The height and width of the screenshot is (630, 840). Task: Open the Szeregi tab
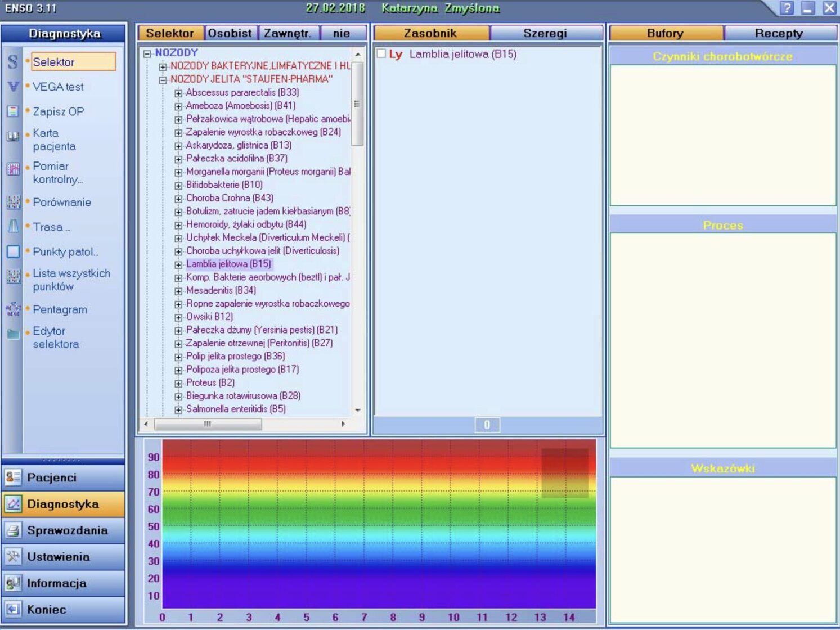(545, 33)
